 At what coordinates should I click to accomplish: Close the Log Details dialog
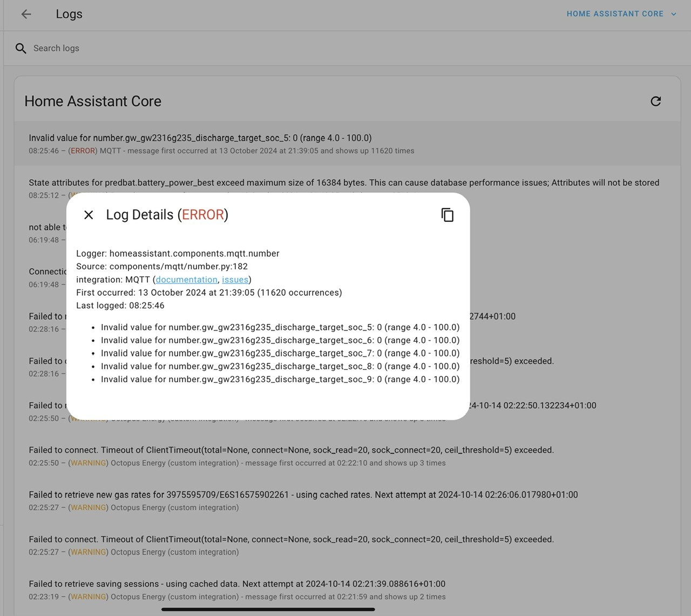[89, 215]
